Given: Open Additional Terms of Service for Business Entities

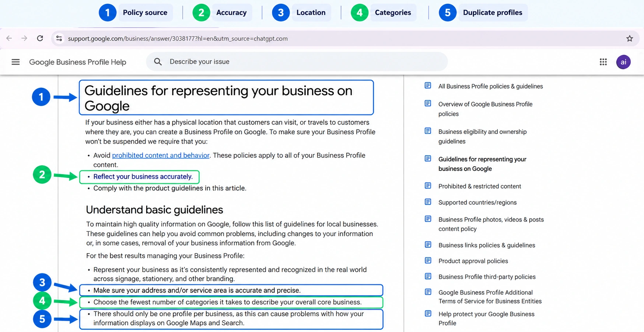Looking at the screenshot, I should pos(490,297).
